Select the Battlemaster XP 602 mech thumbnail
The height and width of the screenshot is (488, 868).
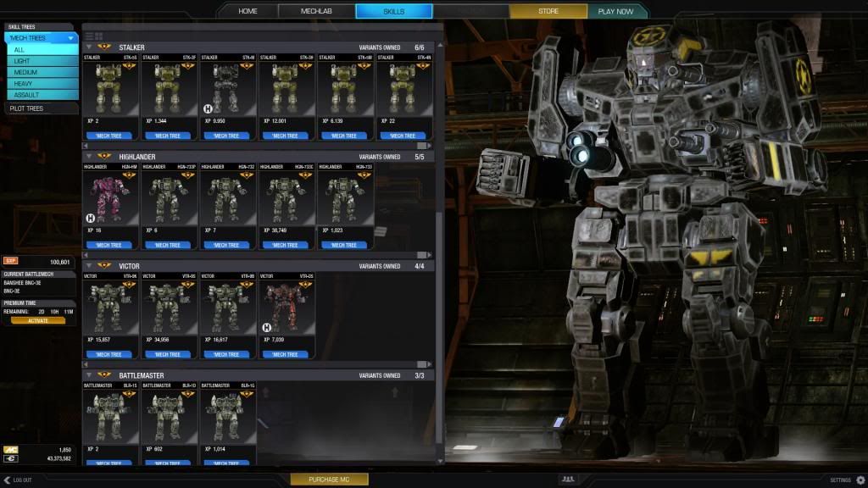click(168, 417)
